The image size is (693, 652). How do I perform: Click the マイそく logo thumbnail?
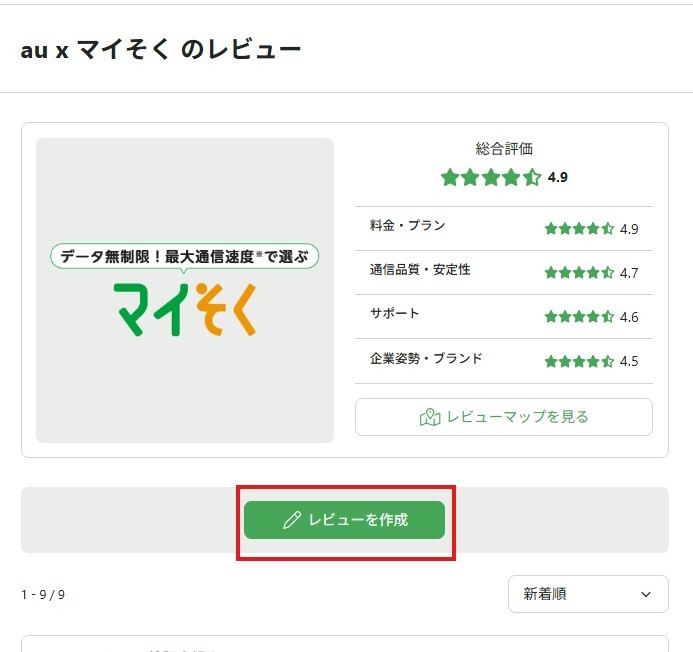[185, 290]
